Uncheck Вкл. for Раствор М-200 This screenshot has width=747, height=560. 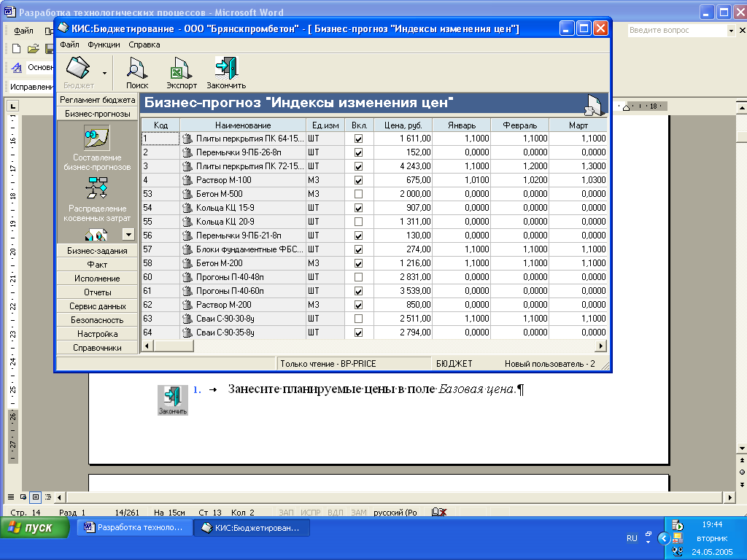(359, 305)
